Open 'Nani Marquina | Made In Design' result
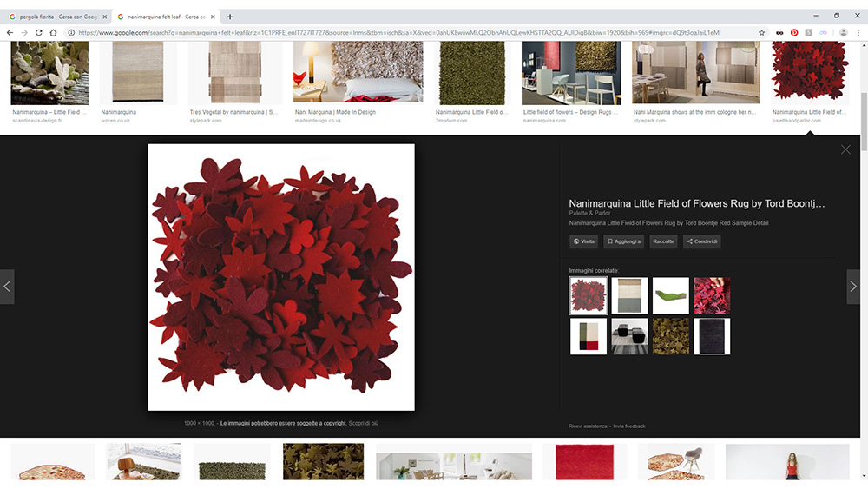The width and height of the screenshot is (868, 489). pos(358,73)
